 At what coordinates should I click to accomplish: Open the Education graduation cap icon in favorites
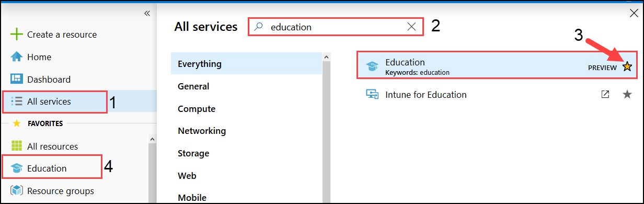pos(17,168)
